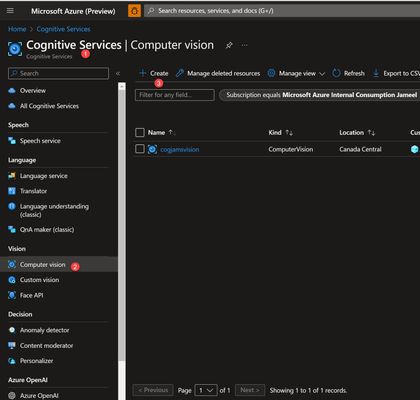Click the Refresh circular arrow icon
420x400 pixels.
tap(336, 73)
